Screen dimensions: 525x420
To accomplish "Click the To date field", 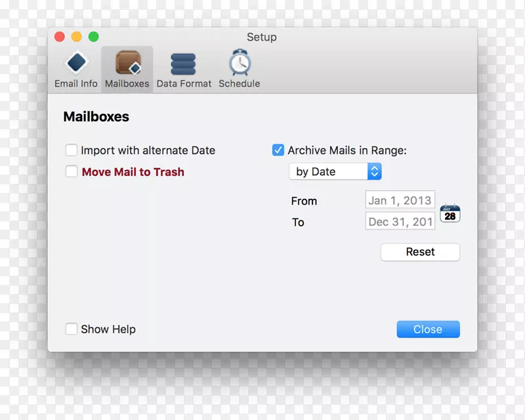I will [x=400, y=222].
